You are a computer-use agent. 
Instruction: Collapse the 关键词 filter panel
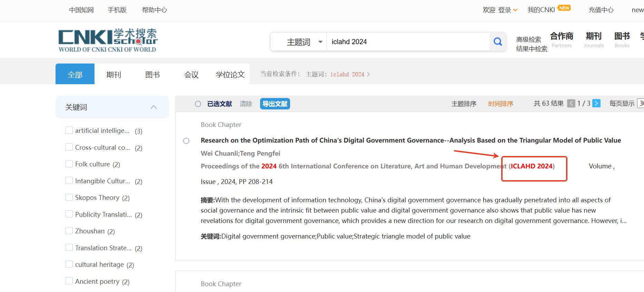pos(154,107)
